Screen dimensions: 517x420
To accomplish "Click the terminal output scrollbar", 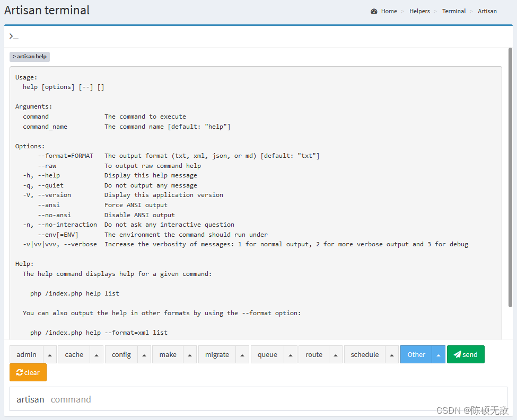I will point(510,177).
